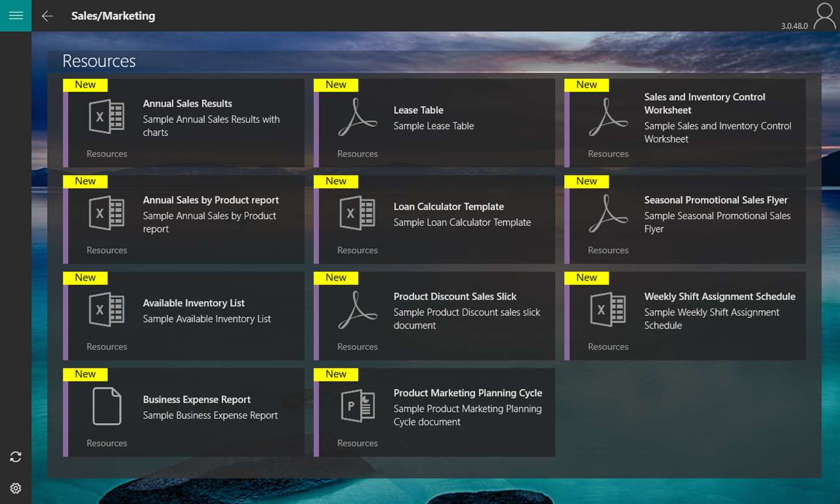Click the New badge on Loan Calculator Template
Image resolution: width=840 pixels, height=504 pixels.
pos(336,181)
